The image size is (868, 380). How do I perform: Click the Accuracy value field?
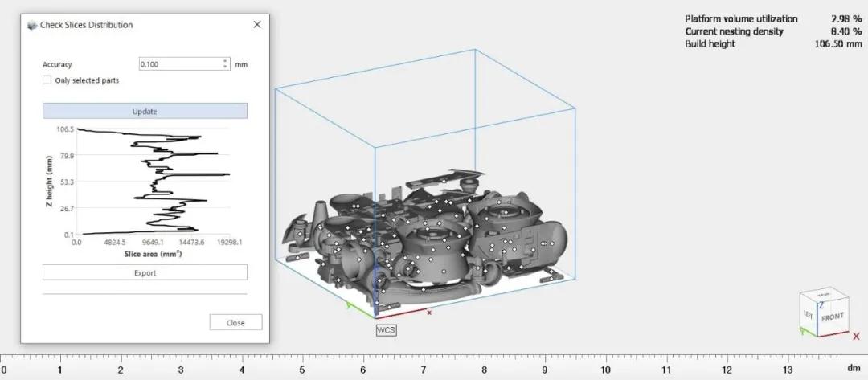(x=178, y=64)
